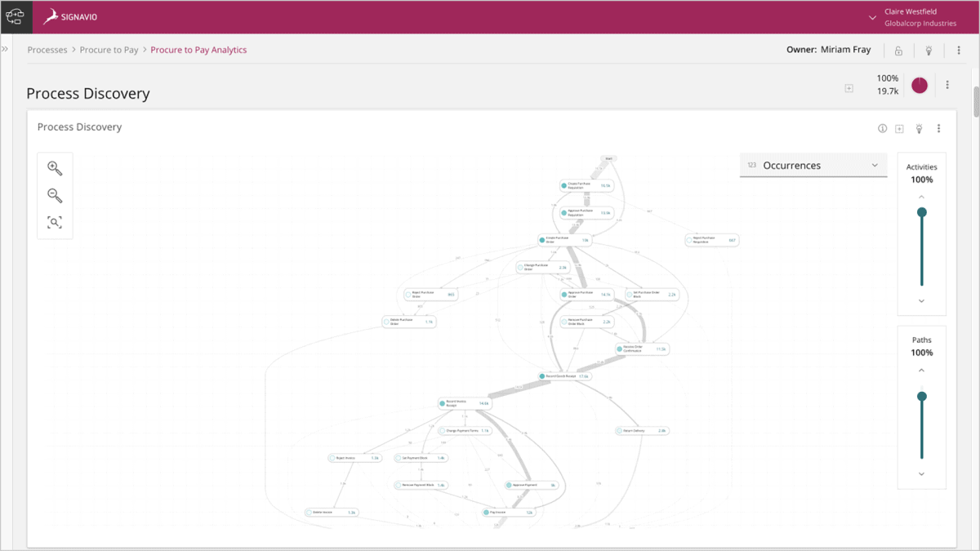
Task: Expand the collapsed left sidebar with the double chevron
Action: pyautogui.click(x=6, y=49)
